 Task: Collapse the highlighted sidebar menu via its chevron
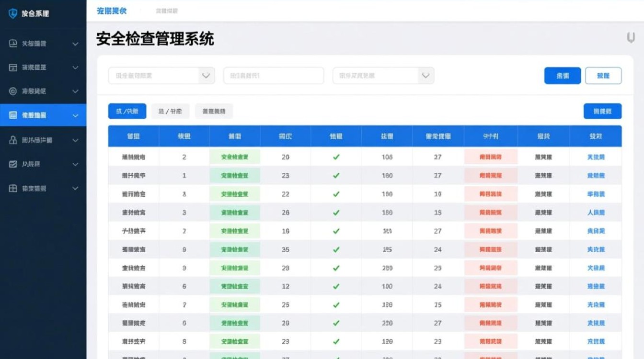75,115
